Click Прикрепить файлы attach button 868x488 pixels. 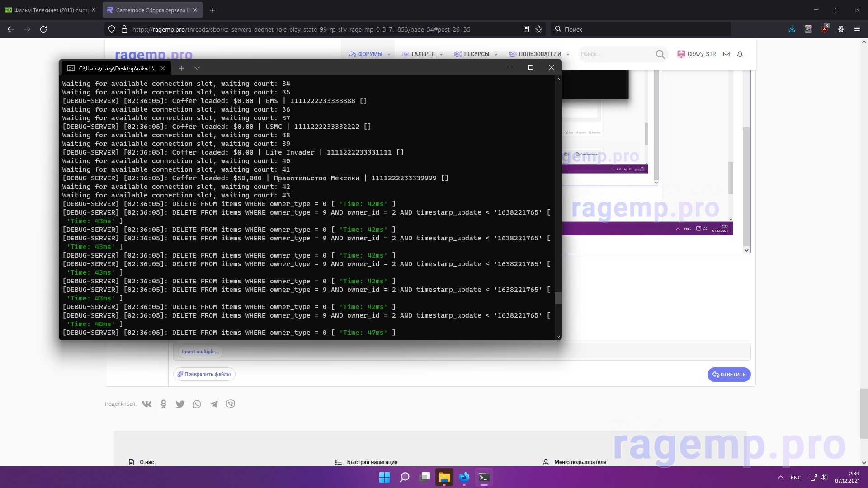coord(204,374)
